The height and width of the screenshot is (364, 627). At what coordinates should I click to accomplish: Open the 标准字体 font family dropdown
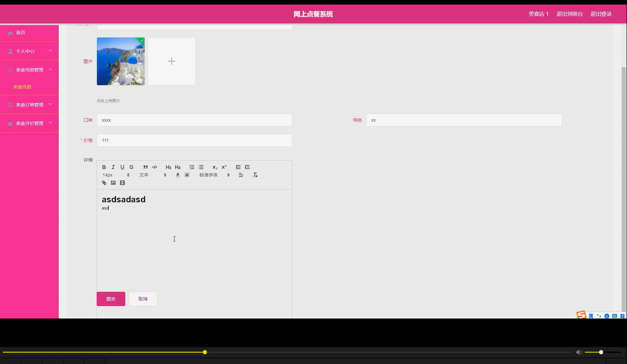pos(211,175)
